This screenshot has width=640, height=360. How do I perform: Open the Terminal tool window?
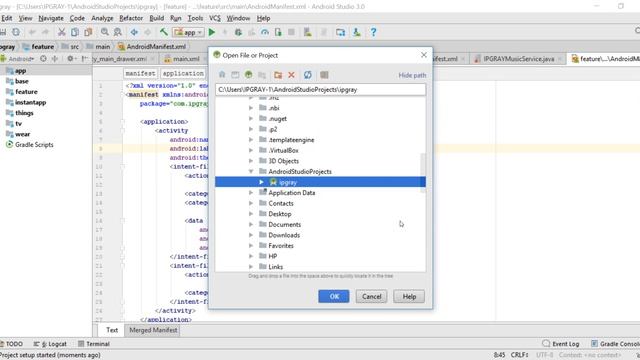[x=94, y=344]
